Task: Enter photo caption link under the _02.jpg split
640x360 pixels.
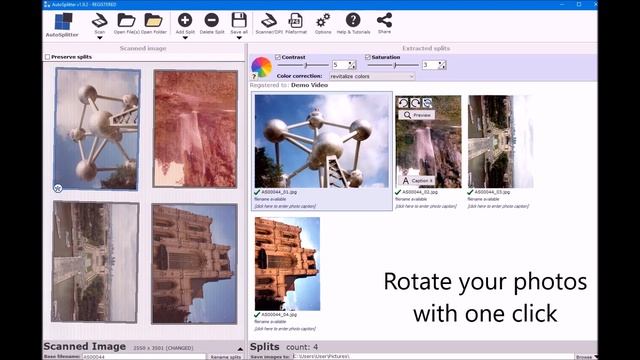Action: tap(426, 206)
